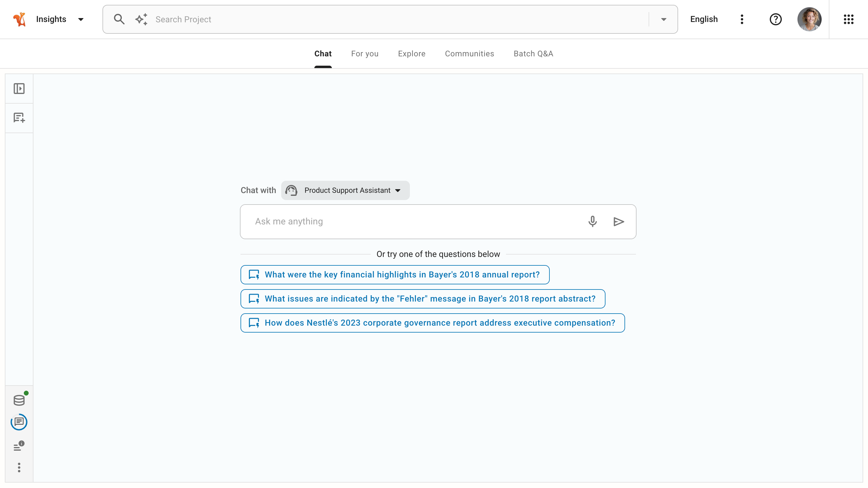This screenshot has height=488, width=868.
Task: Open the top bar vertical dots menu
Action: (742, 19)
